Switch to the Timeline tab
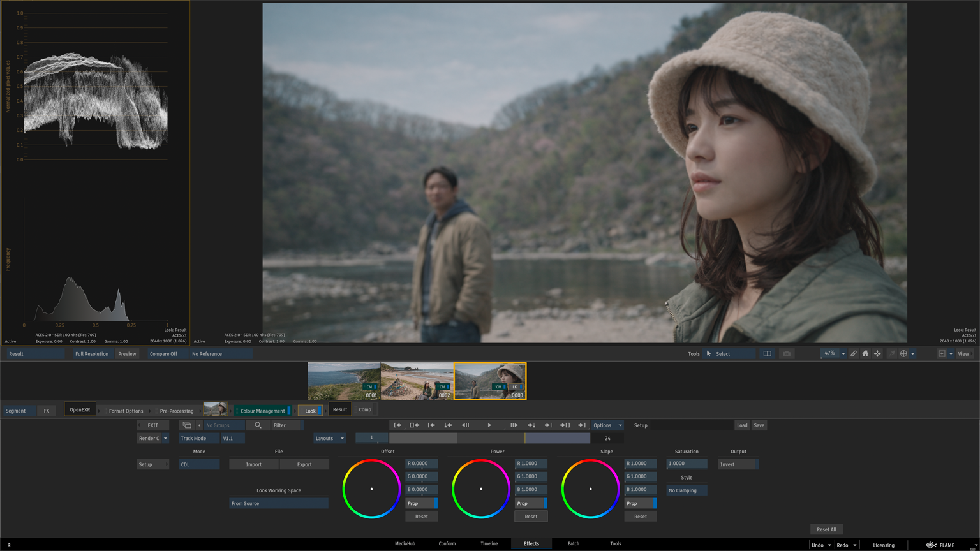The width and height of the screenshot is (980, 551). tap(489, 544)
